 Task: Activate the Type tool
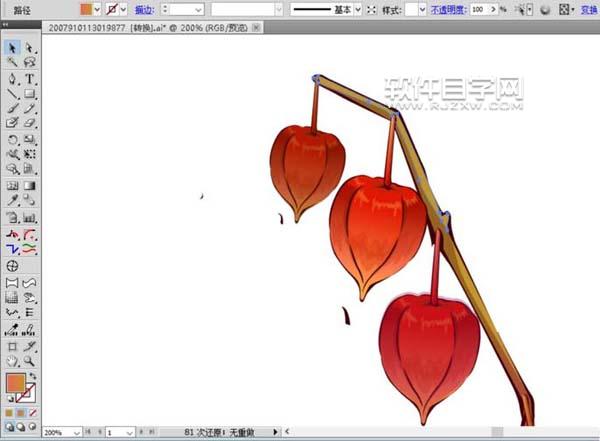click(x=29, y=78)
